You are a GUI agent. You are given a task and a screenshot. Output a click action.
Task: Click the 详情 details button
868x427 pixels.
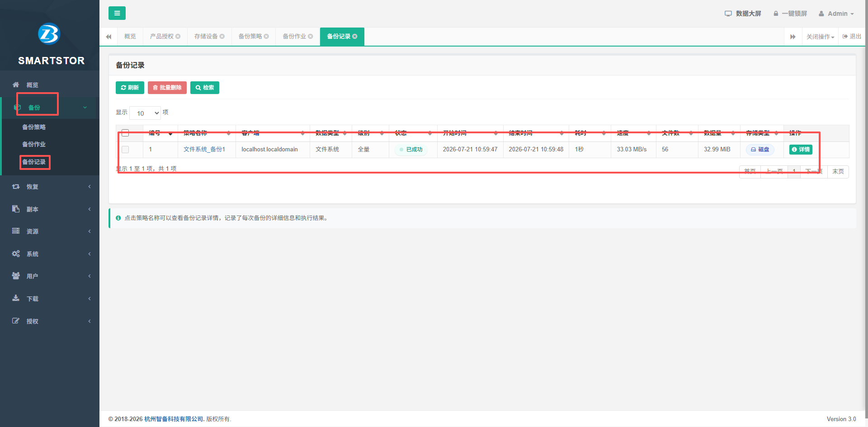801,150
